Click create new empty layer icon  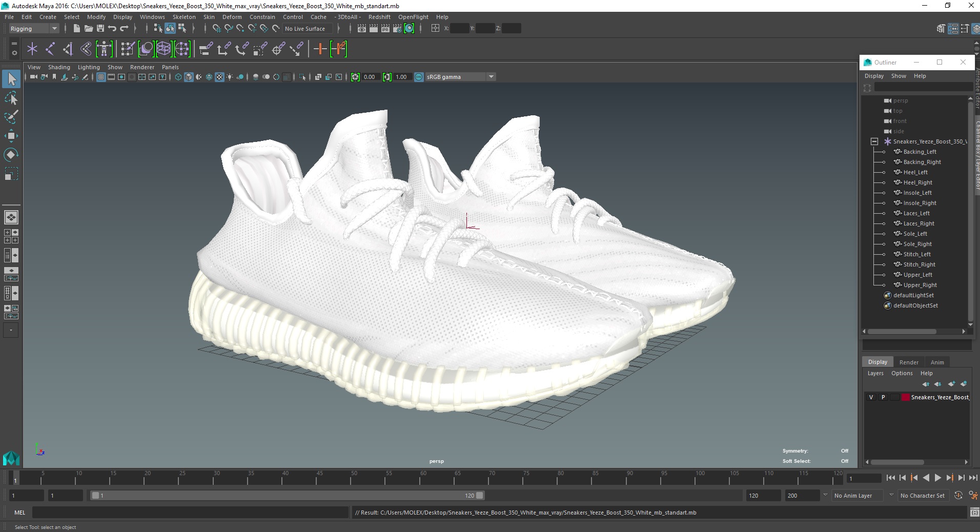tap(951, 384)
